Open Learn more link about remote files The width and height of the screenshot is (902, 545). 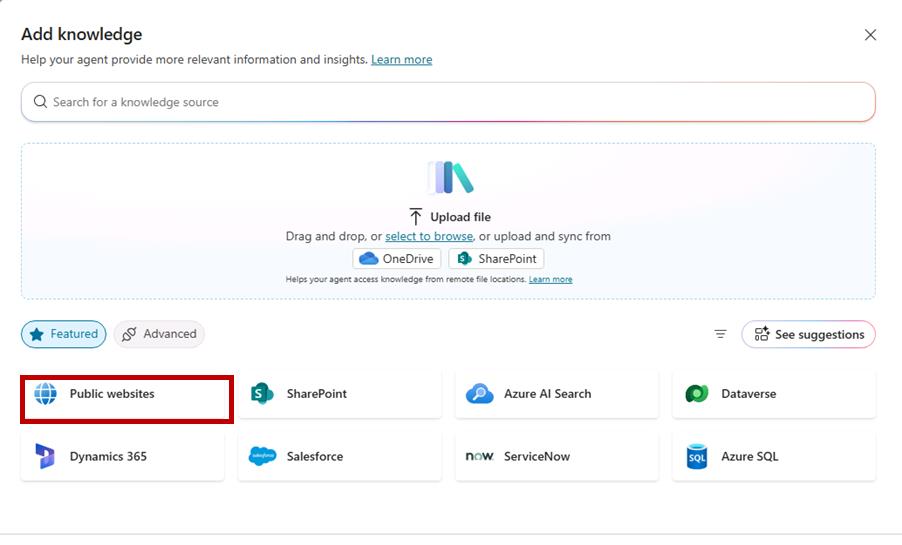click(550, 280)
